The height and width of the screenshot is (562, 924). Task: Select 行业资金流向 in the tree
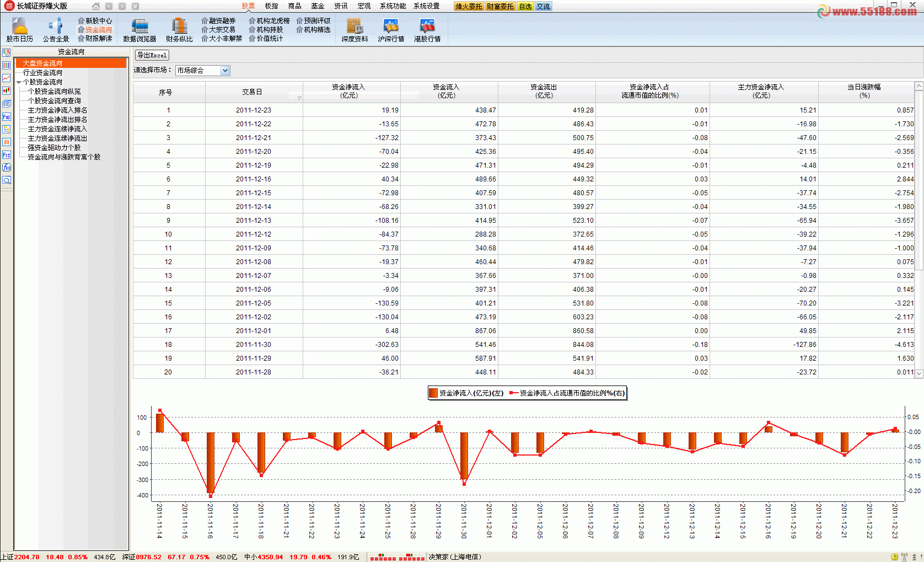pos(43,73)
